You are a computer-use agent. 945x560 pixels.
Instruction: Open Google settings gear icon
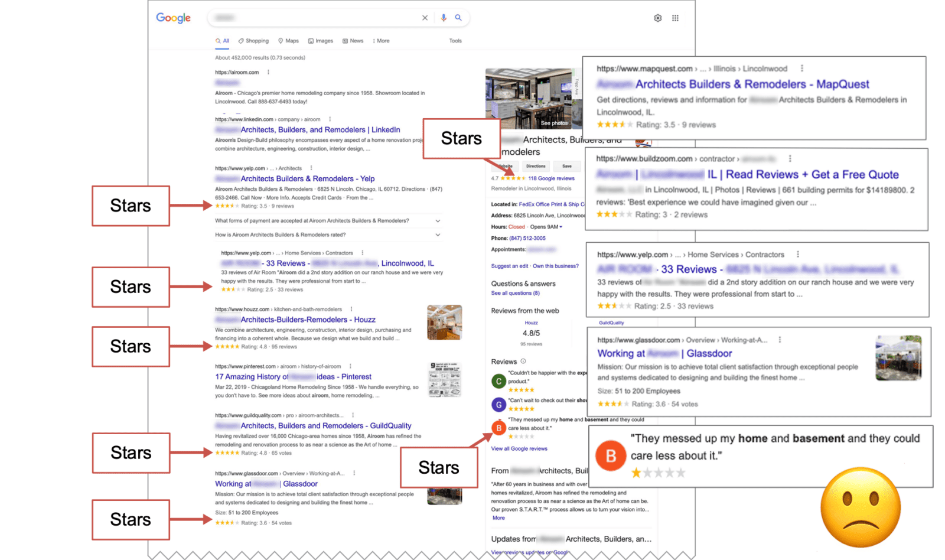[658, 18]
